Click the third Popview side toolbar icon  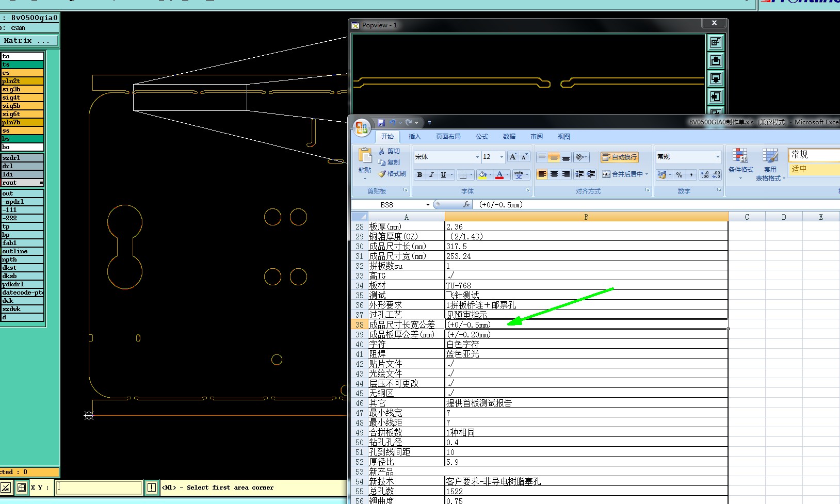pyautogui.click(x=716, y=79)
